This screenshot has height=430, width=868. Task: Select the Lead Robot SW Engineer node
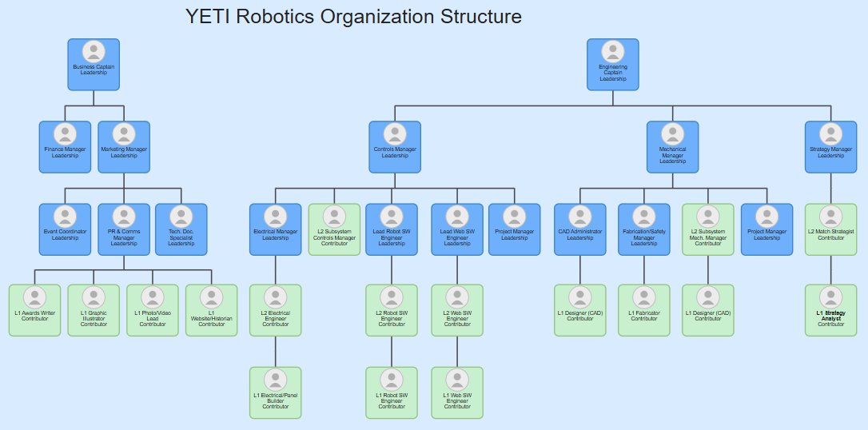point(392,229)
